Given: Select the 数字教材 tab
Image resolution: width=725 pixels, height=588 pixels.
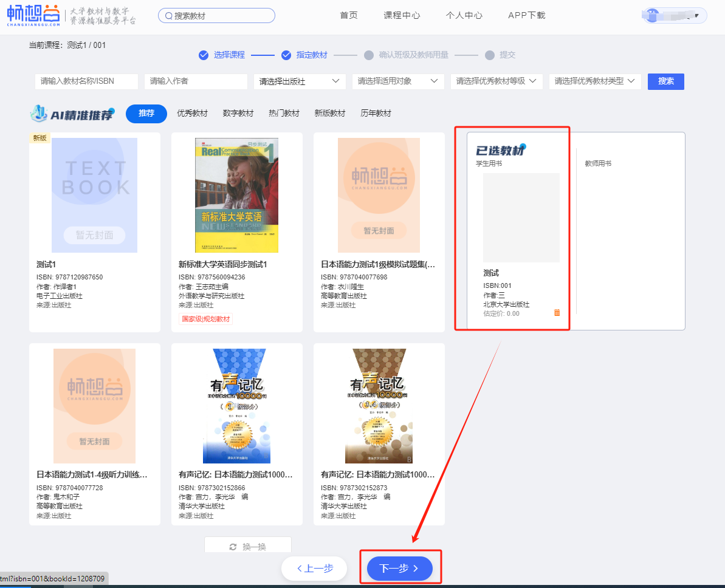Looking at the screenshot, I should 238,114.
